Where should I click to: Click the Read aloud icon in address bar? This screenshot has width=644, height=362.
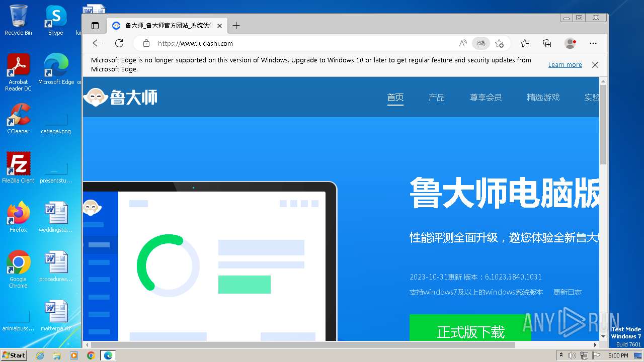coord(463,43)
